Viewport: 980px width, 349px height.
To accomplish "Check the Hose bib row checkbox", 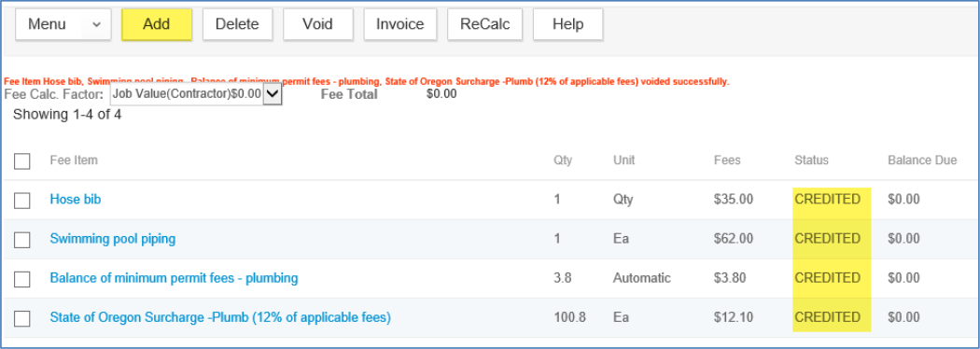I will (x=21, y=201).
